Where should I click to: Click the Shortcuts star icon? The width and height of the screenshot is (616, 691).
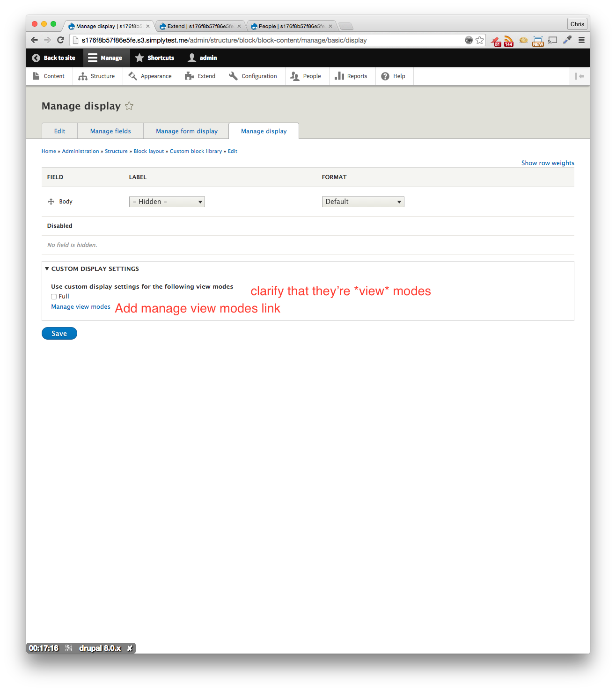coord(139,58)
